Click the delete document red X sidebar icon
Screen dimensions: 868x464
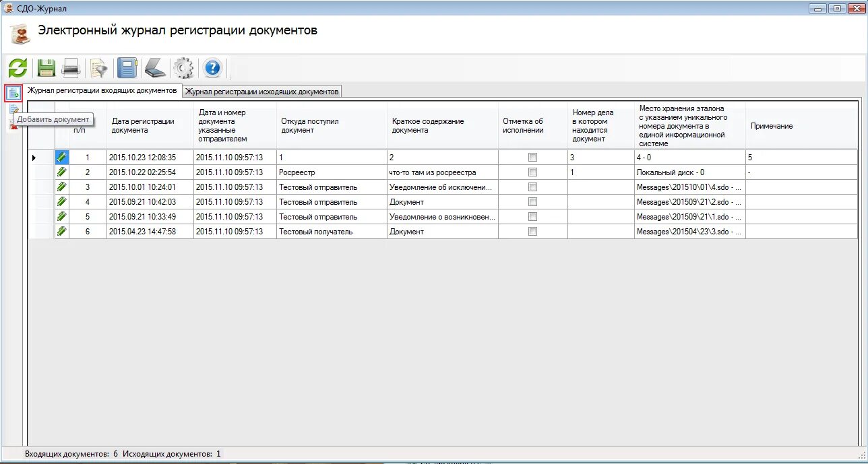(x=13, y=125)
